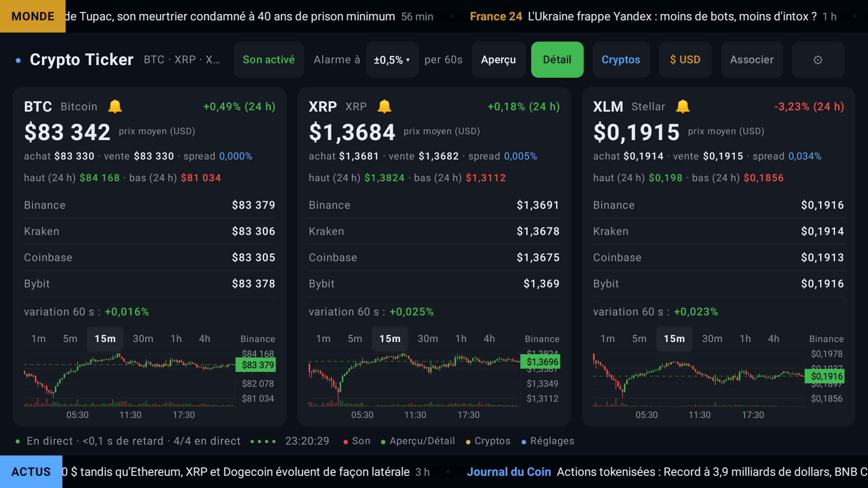The height and width of the screenshot is (488, 868).
Task: Click the Kraken price row in XRP card
Action: pyautogui.click(x=434, y=231)
